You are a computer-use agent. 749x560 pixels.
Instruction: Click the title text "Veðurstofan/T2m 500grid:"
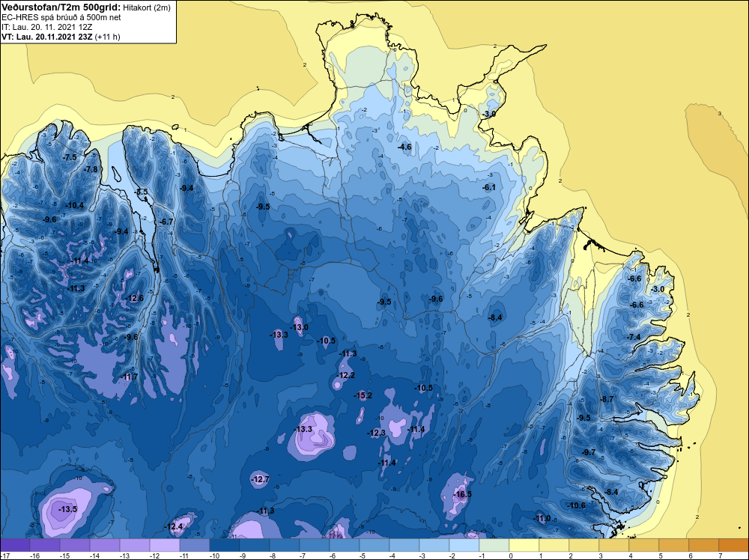coord(61,7)
